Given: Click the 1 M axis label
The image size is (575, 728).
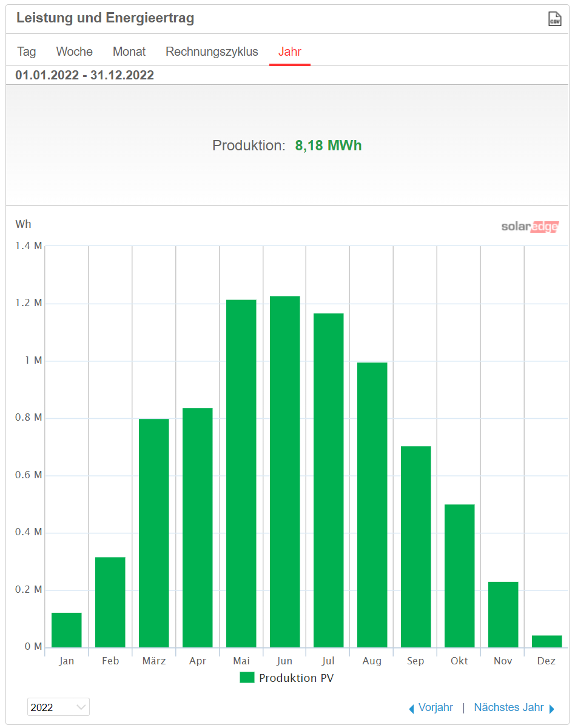Looking at the screenshot, I should click(x=34, y=361).
